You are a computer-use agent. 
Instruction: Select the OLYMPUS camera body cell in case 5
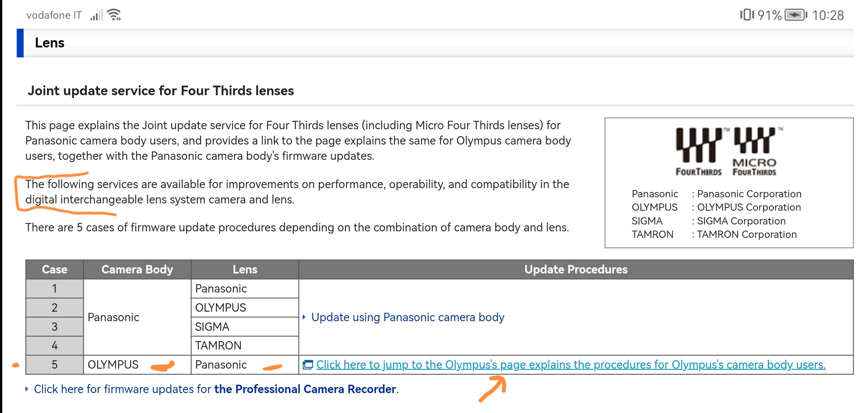click(x=137, y=364)
